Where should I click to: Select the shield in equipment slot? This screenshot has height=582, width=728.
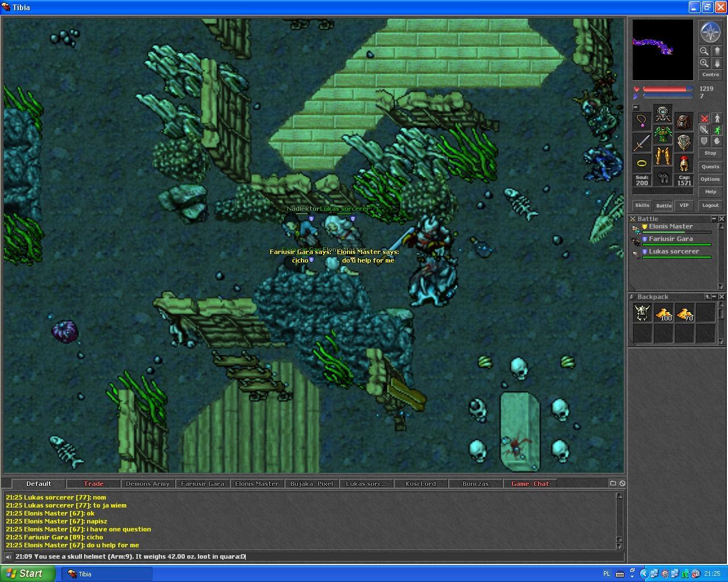684,142
